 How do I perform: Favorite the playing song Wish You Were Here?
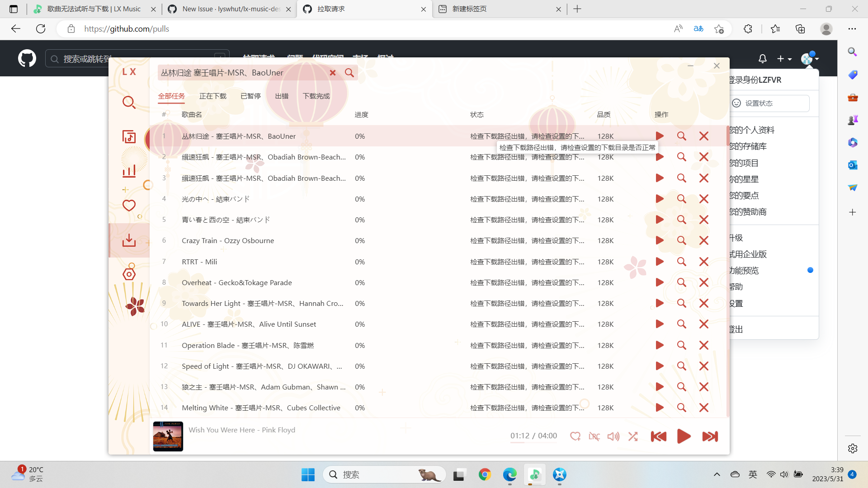coord(575,436)
